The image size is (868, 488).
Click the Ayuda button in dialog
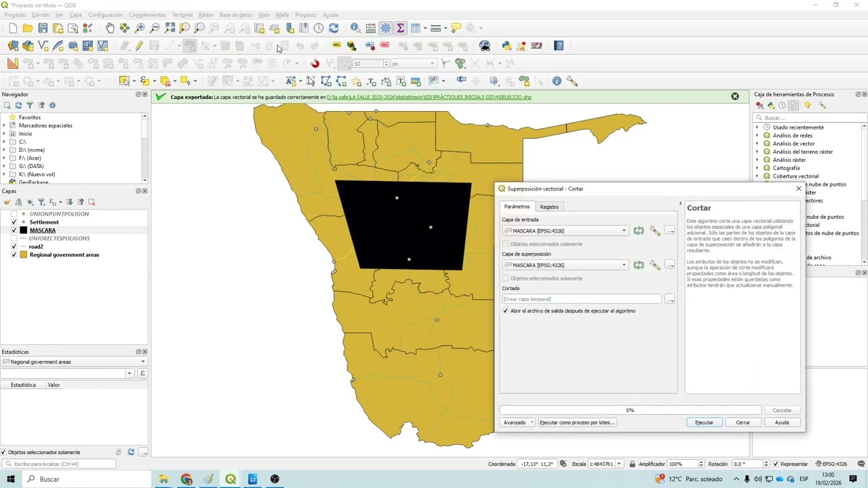782,422
